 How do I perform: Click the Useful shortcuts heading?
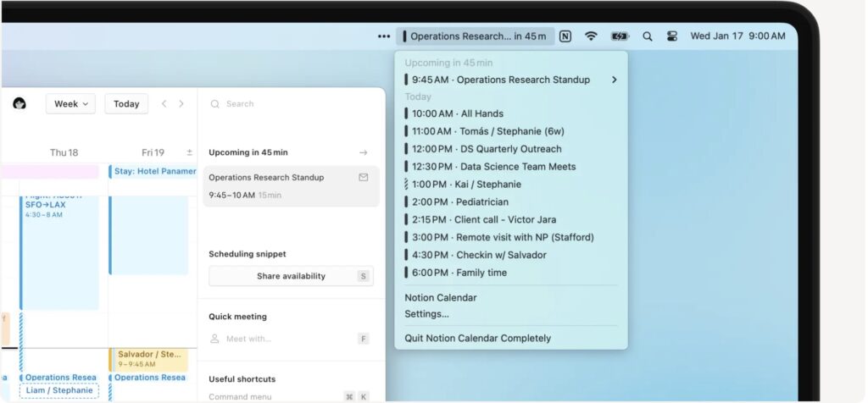[242, 379]
